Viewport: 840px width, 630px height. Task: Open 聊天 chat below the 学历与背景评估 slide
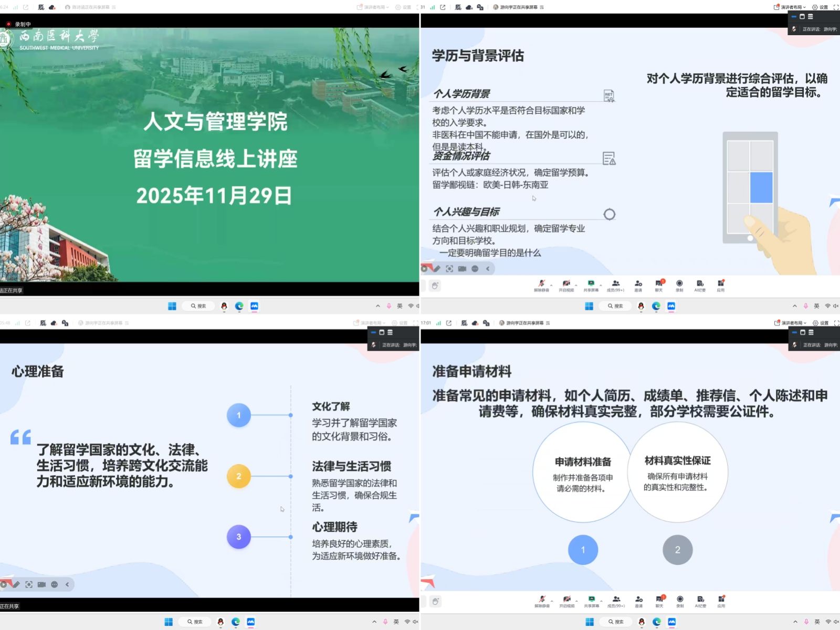[659, 284]
